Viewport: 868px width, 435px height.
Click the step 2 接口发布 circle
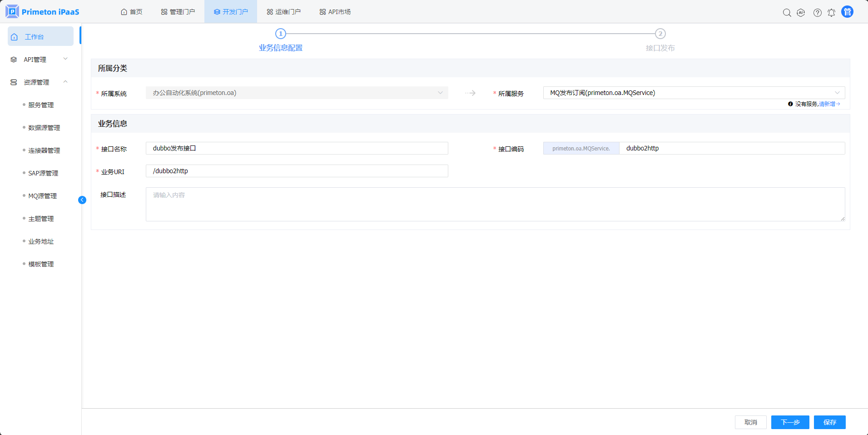click(x=660, y=34)
